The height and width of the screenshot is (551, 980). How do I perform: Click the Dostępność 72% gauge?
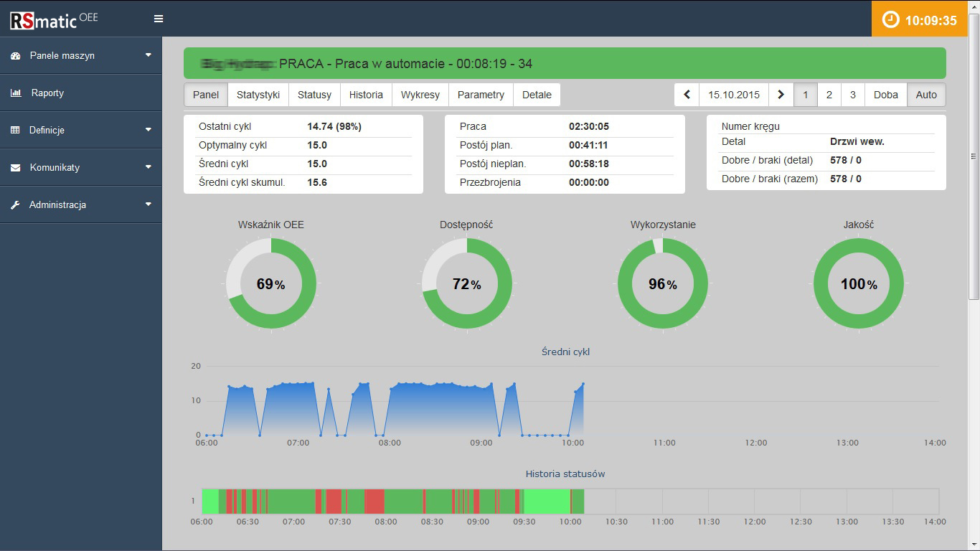(466, 283)
